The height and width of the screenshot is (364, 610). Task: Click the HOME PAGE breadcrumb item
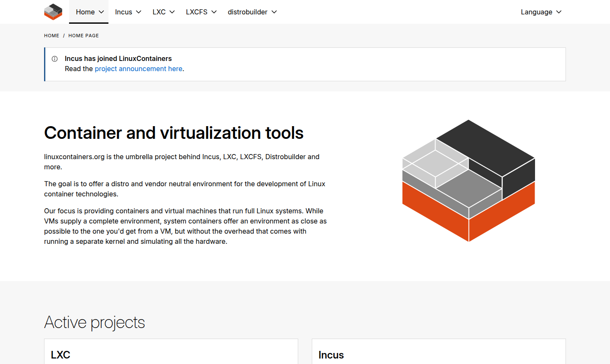[83, 36]
